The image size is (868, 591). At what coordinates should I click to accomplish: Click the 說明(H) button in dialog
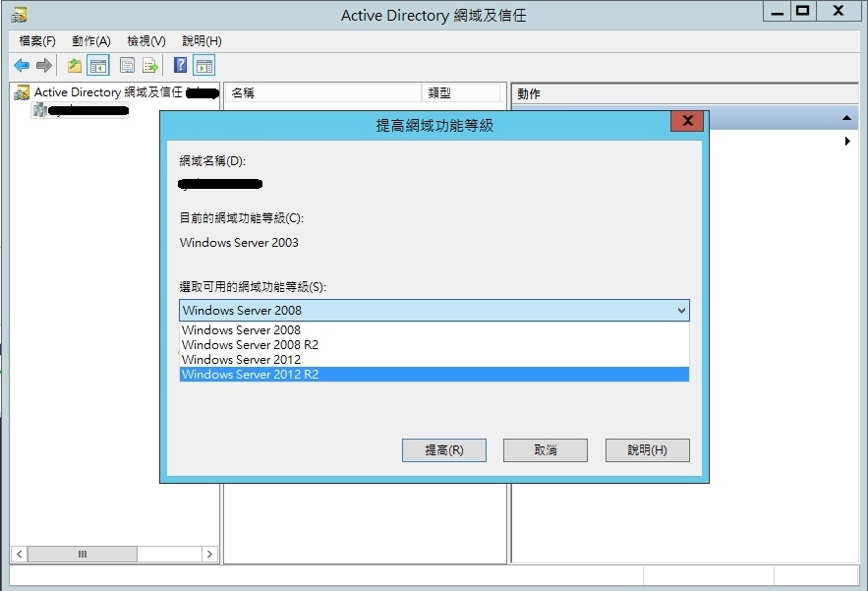pos(647,450)
